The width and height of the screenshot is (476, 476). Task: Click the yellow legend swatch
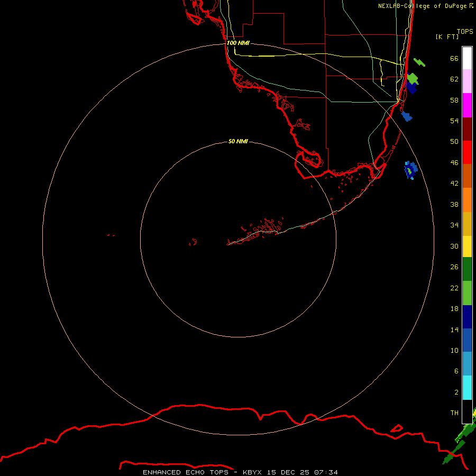click(467, 246)
